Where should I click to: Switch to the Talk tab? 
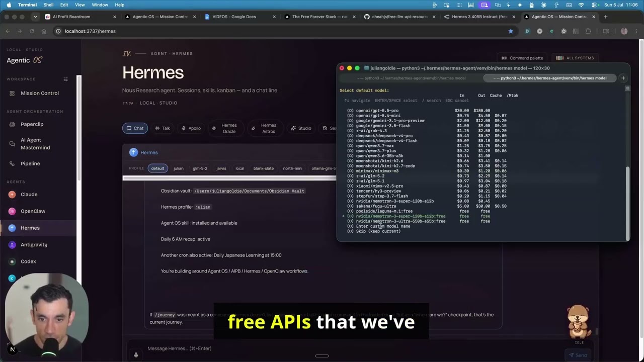pos(162,128)
